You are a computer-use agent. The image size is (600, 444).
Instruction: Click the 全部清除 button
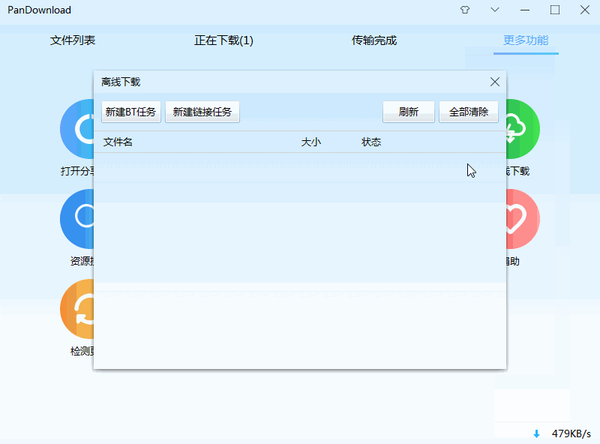point(468,112)
